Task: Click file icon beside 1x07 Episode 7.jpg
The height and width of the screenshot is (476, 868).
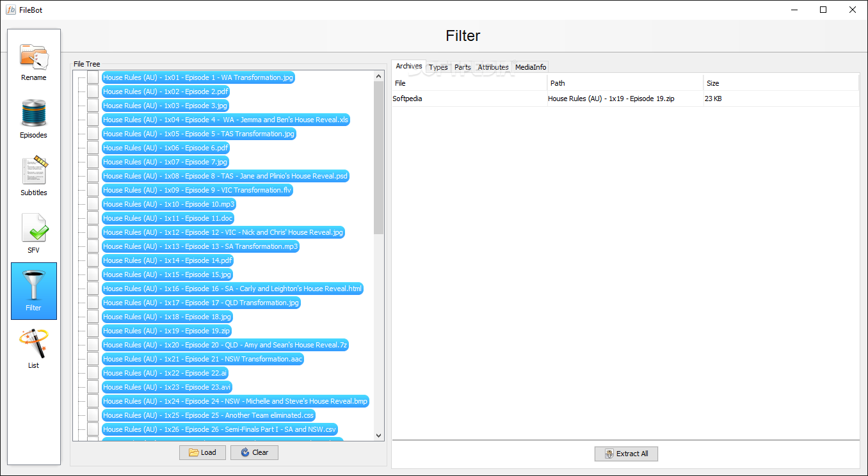Action: [x=93, y=162]
